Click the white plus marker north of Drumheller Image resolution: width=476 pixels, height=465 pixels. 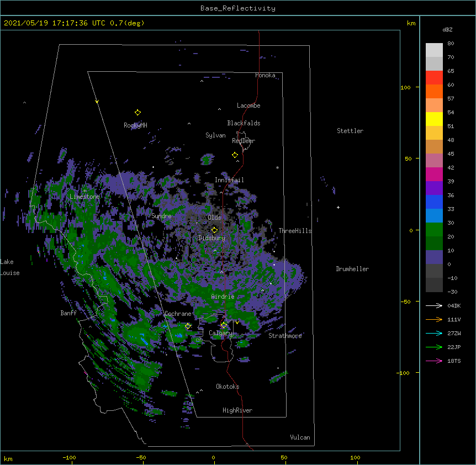[x=338, y=207]
